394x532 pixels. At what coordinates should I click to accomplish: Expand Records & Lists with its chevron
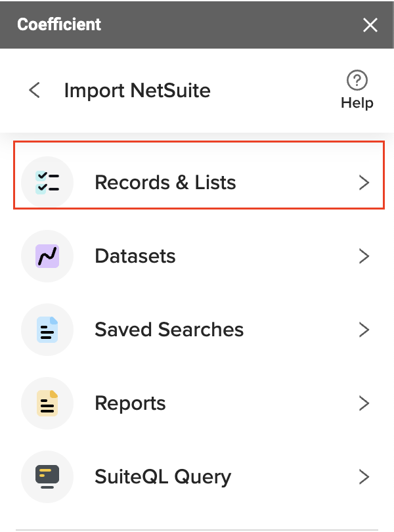364,183
